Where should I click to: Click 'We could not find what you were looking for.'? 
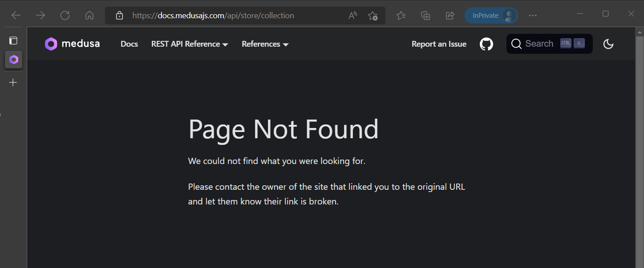277,161
